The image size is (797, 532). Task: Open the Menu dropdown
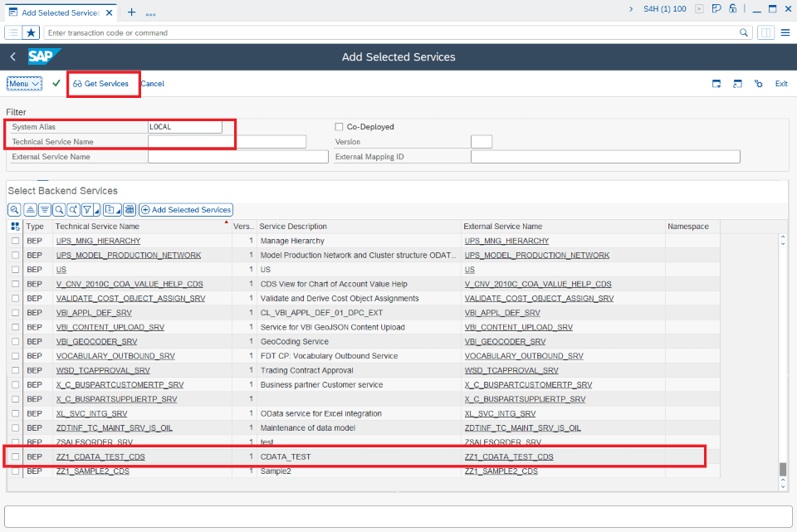pos(22,84)
